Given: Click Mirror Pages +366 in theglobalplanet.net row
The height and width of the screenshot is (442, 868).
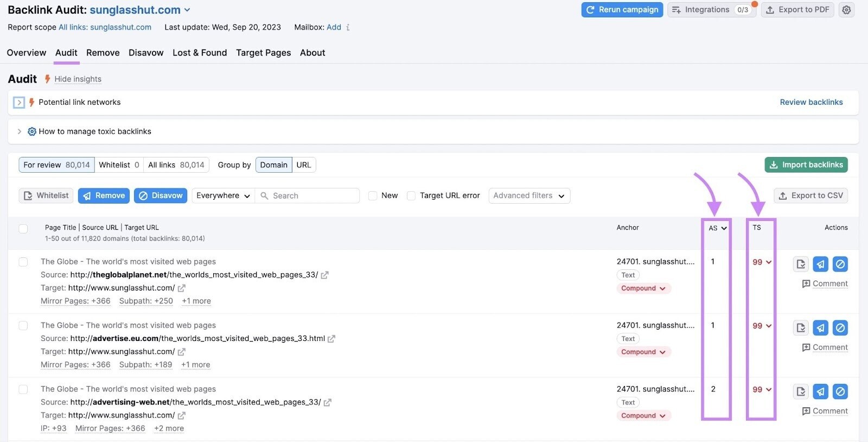Looking at the screenshot, I should pos(75,301).
